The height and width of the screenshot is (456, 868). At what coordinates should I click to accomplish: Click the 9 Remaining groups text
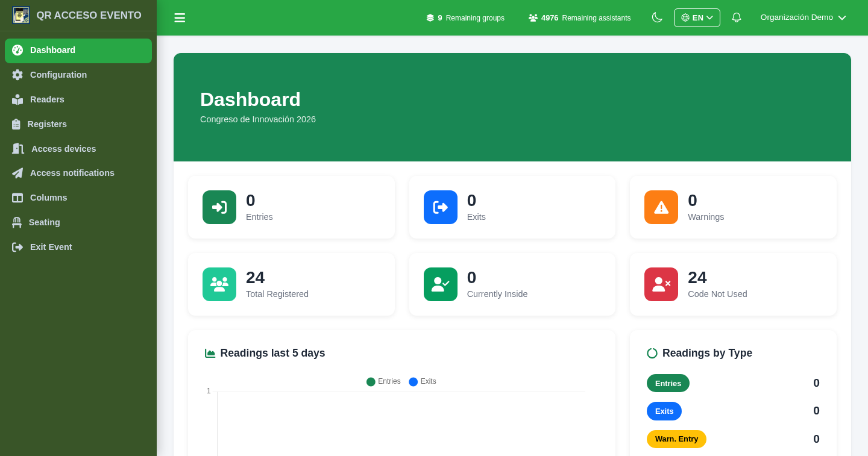471,18
